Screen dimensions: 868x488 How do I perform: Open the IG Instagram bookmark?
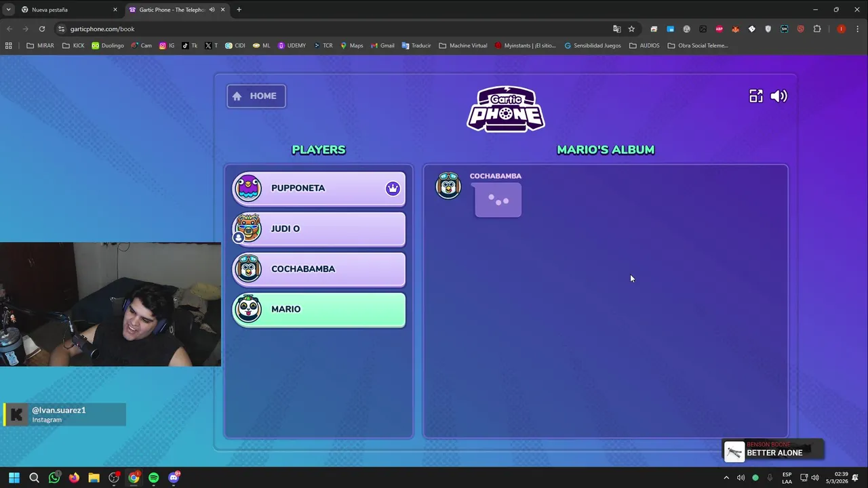[x=167, y=45]
